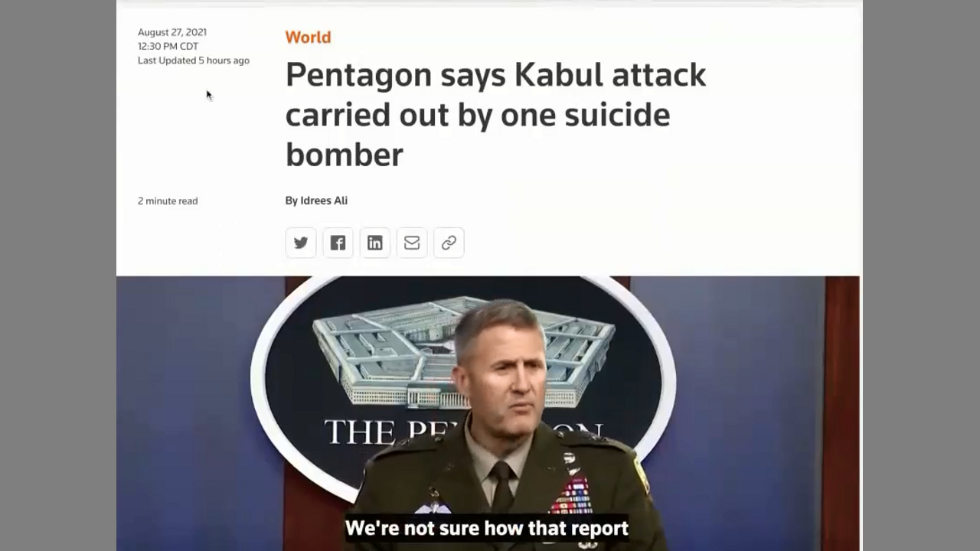980x551 pixels.
Task: Click the 12:30 PM CDT time text
Action: 168,46
